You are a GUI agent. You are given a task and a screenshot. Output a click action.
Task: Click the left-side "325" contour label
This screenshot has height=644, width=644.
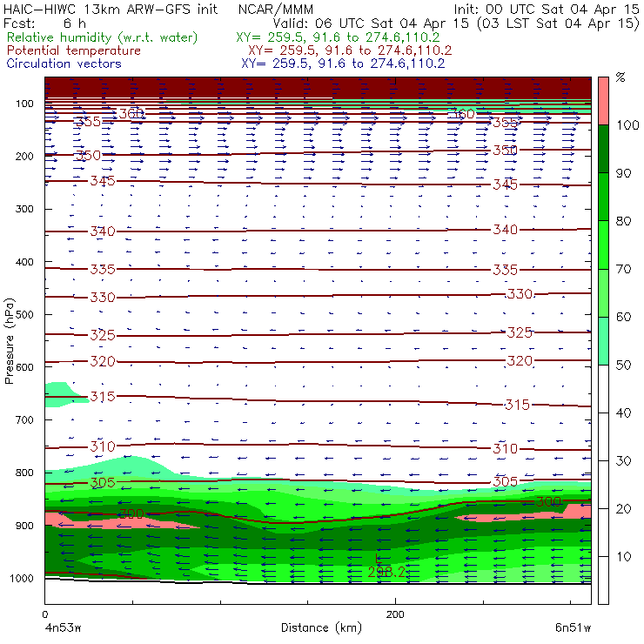coord(103,335)
